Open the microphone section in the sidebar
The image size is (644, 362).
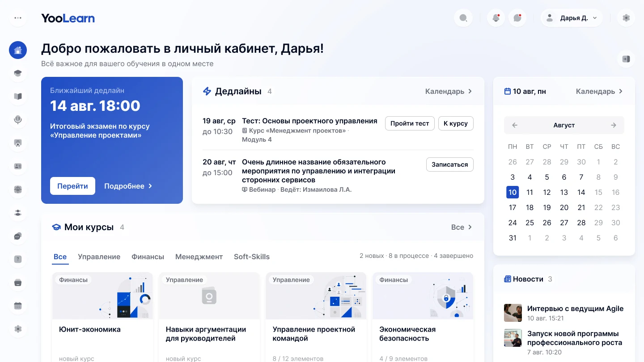(18, 120)
